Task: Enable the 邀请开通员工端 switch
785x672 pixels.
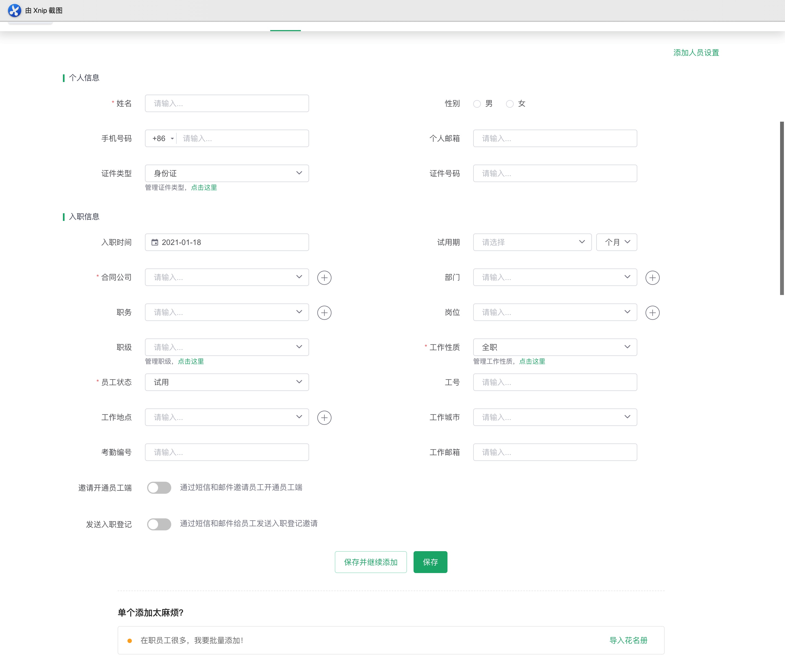Action: [x=159, y=488]
